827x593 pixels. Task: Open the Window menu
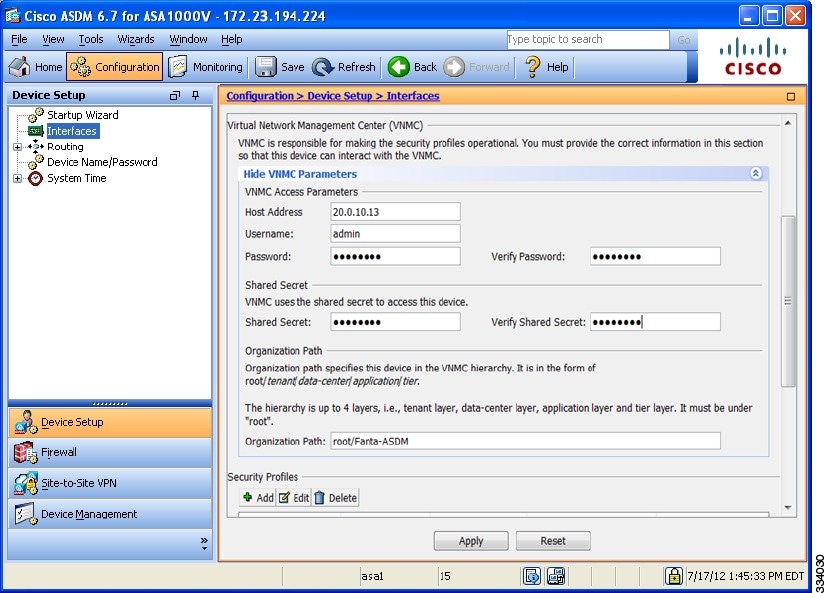click(x=188, y=39)
